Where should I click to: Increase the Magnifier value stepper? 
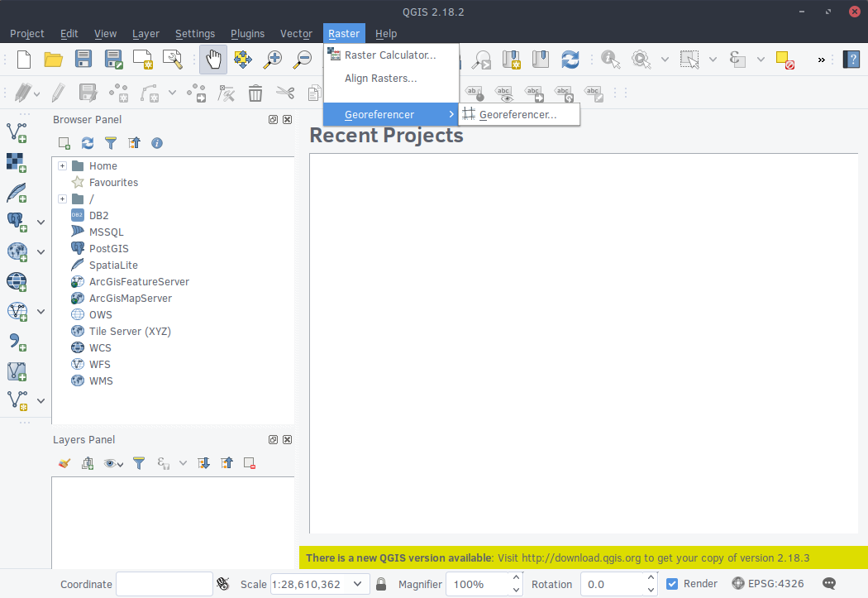click(x=516, y=578)
